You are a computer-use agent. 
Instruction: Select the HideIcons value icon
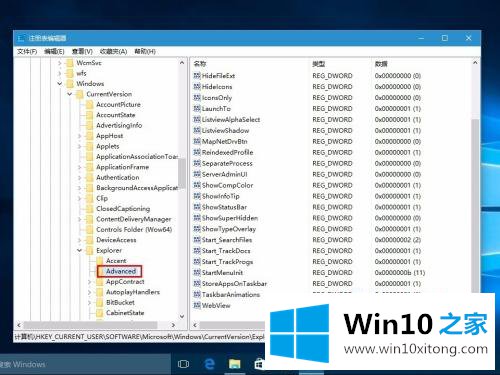(197, 87)
